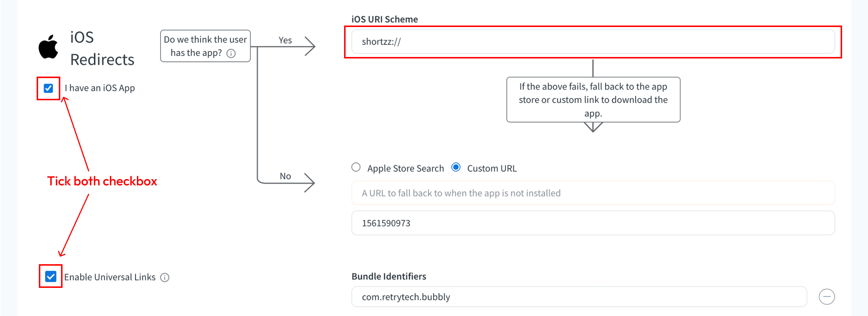Click the 'Enable Universal Links' label text
Viewport: 868px width, 316px height.
tap(110, 277)
